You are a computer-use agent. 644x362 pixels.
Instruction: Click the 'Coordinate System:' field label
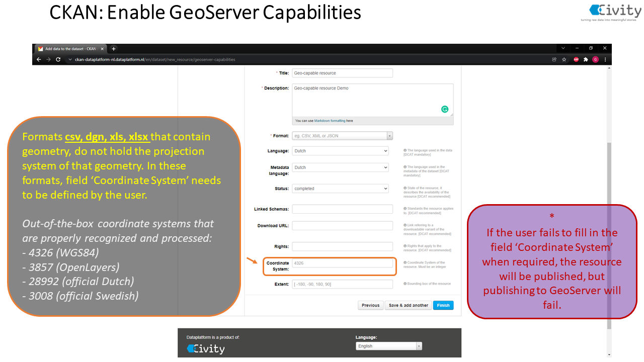pyautogui.click(x=278, y=266)
